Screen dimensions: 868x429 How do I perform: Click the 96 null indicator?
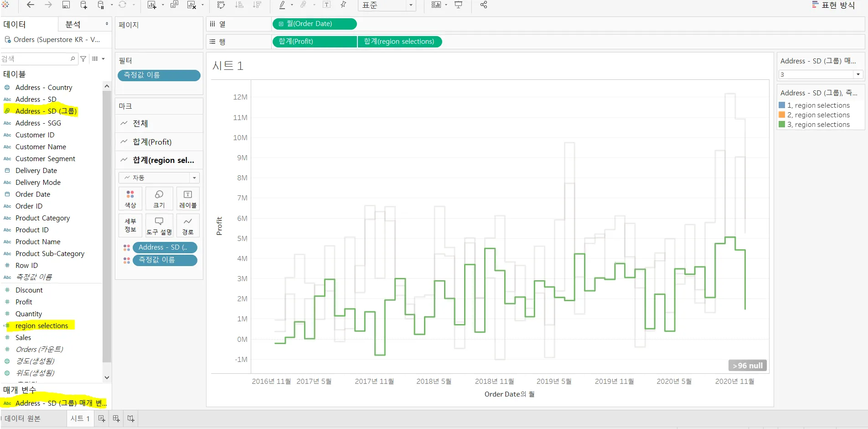[748, 366]
